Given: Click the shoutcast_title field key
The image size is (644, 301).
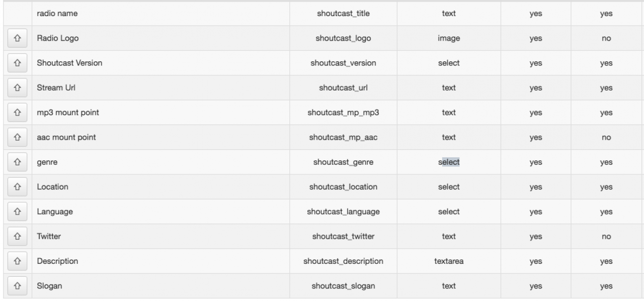Looking at the screenshot, I should pyautogui.click(x=344, y=14).
